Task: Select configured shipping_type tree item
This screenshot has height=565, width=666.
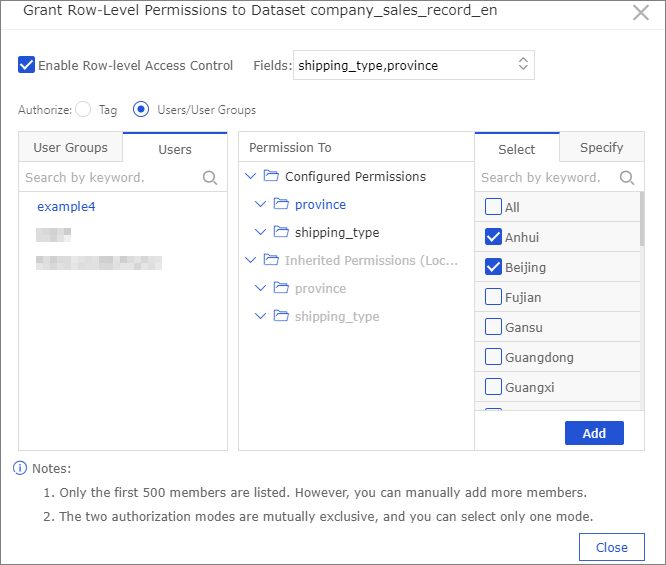Action: click(337, 232)
